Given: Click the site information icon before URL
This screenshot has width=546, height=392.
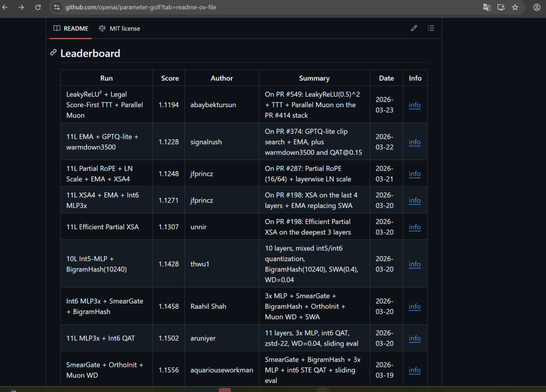Looking at the screenshot, I should [57, 7].
